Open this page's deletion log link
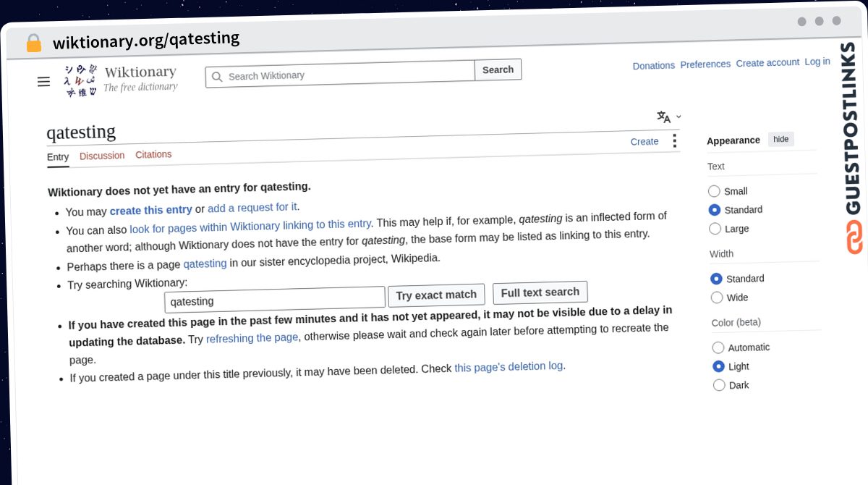Screen dimensions: 868x485 (x=509, y=366)
